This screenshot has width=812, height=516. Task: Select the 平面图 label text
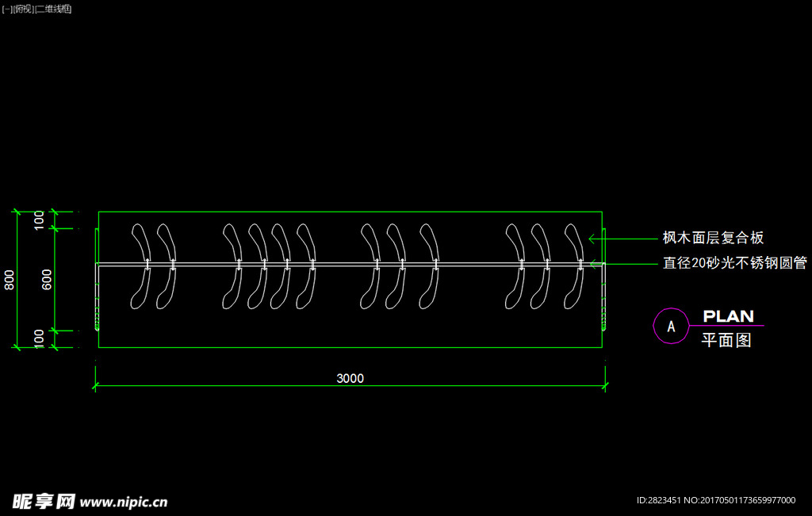726,340
